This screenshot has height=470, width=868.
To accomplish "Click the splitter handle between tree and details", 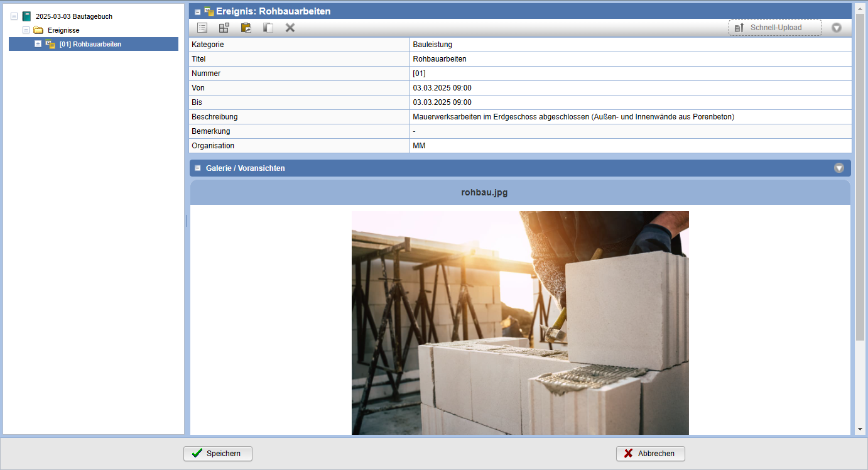I will click(187, 221).
